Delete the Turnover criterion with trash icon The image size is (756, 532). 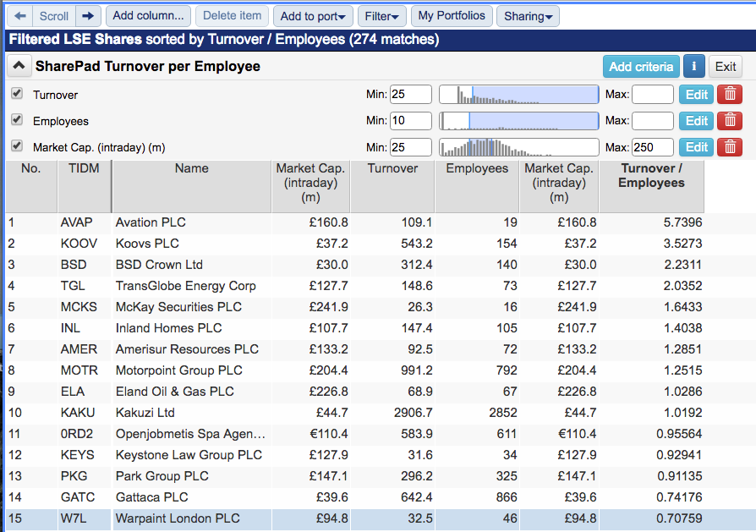pos(730,95)
